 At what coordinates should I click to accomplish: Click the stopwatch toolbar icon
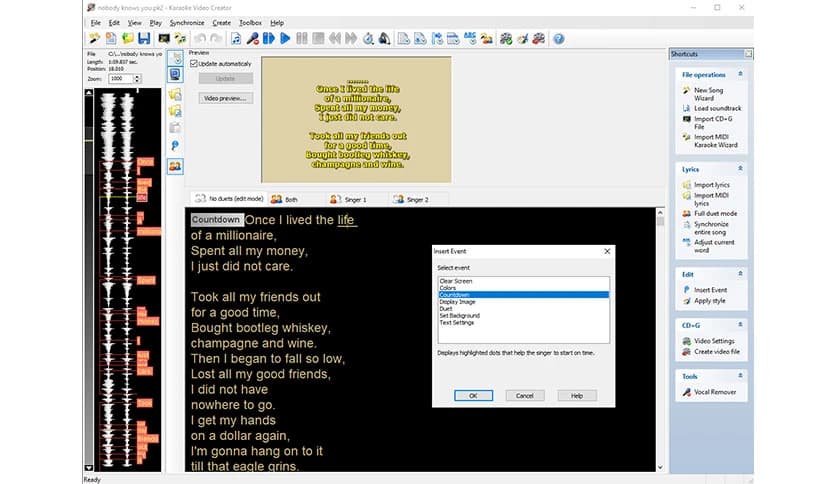click(368, 38)
